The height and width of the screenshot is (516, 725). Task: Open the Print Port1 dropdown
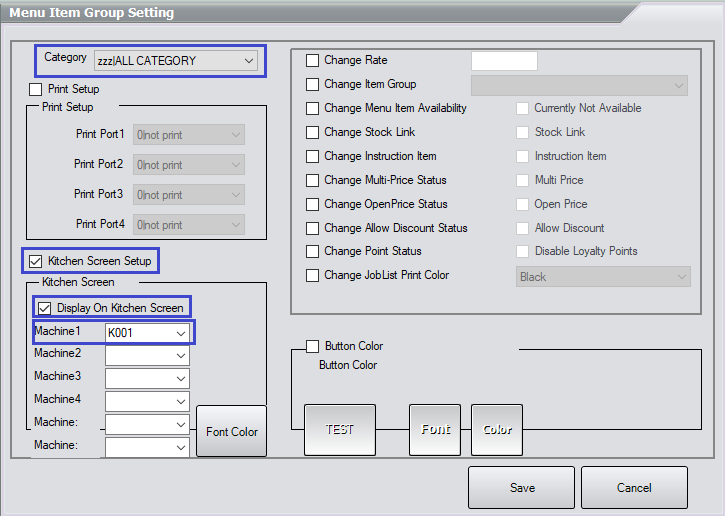189,135
